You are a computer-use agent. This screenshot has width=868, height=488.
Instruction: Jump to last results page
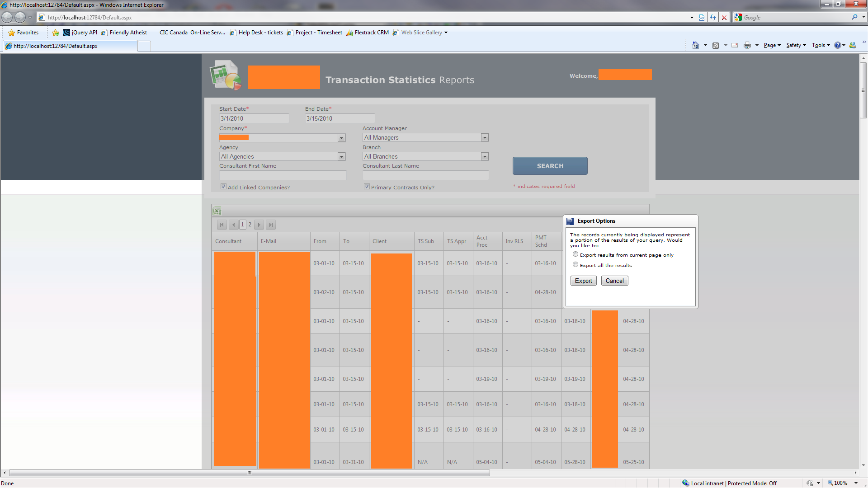(x=270, y=225)
